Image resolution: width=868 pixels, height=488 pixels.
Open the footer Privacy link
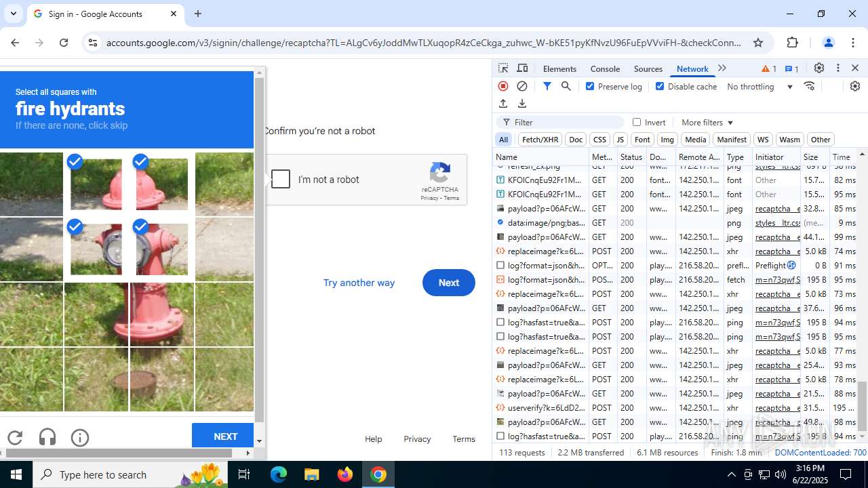coord(417,439)
